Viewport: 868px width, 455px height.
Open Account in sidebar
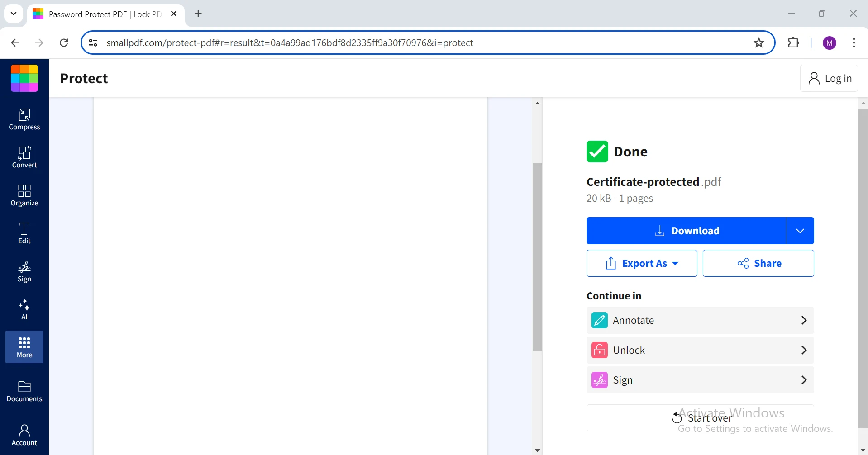click(x=24, y=436)
